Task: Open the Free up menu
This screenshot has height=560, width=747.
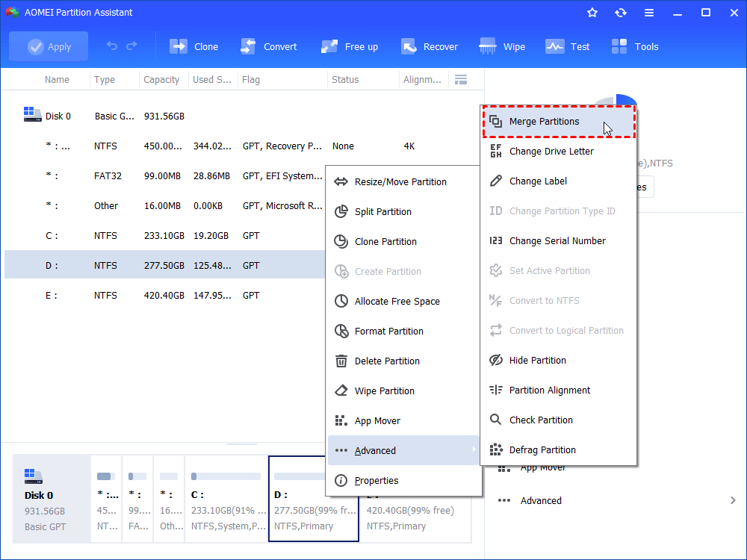Action: click(x=350, y=46)
